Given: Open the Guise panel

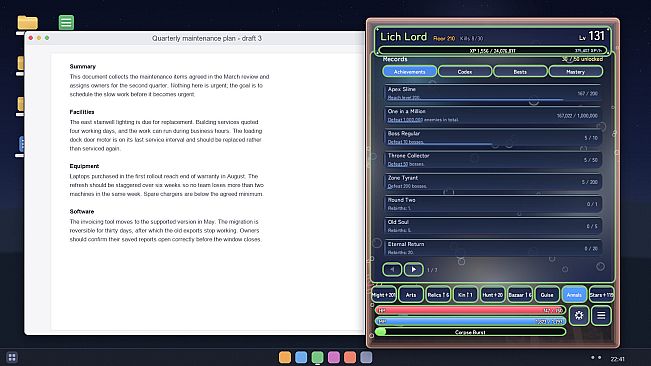Looking at the screenshot, I should point(547,295).
